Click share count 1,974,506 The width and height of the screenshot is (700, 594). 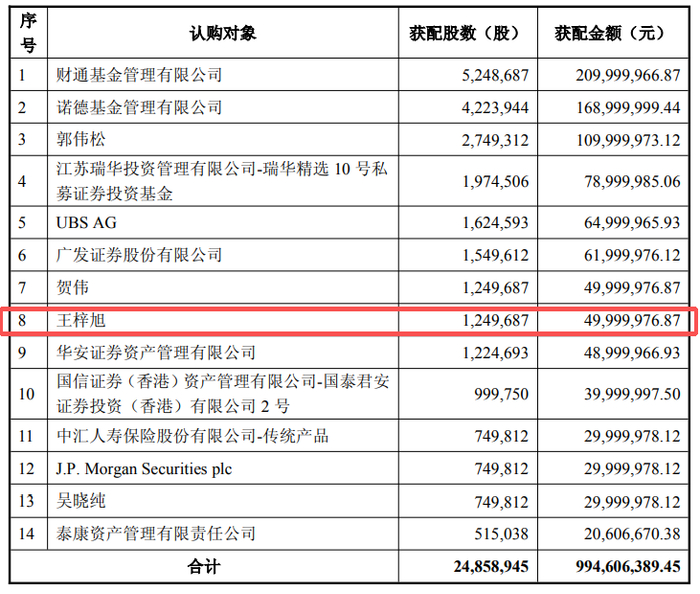tap(495, 181)
